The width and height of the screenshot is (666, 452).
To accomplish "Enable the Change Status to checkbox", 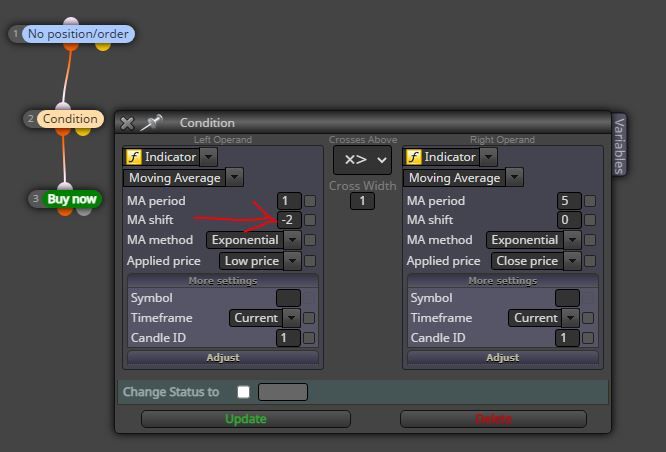I will tap(243, 392).
